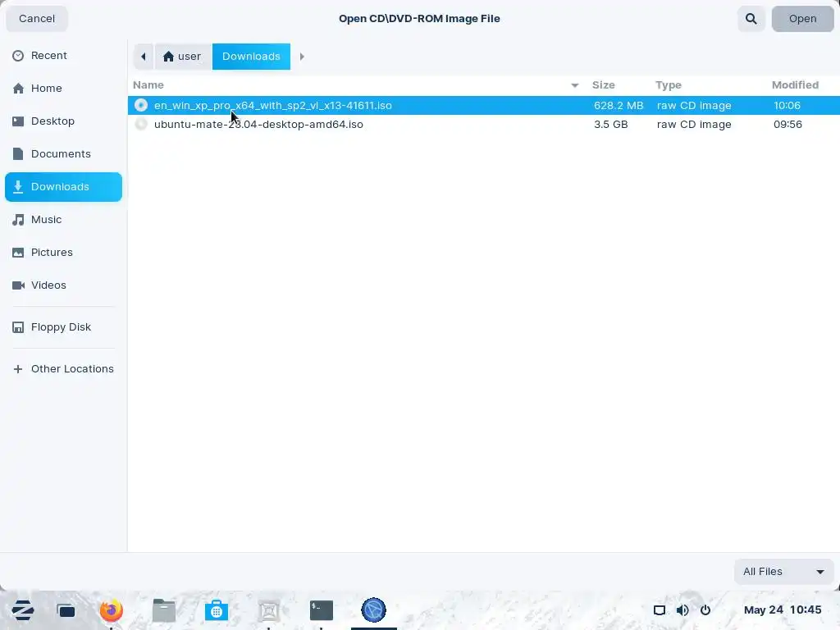Launch Firefox from the taskbar
This screenshot has height=630, width=840.
coord(112,610)
